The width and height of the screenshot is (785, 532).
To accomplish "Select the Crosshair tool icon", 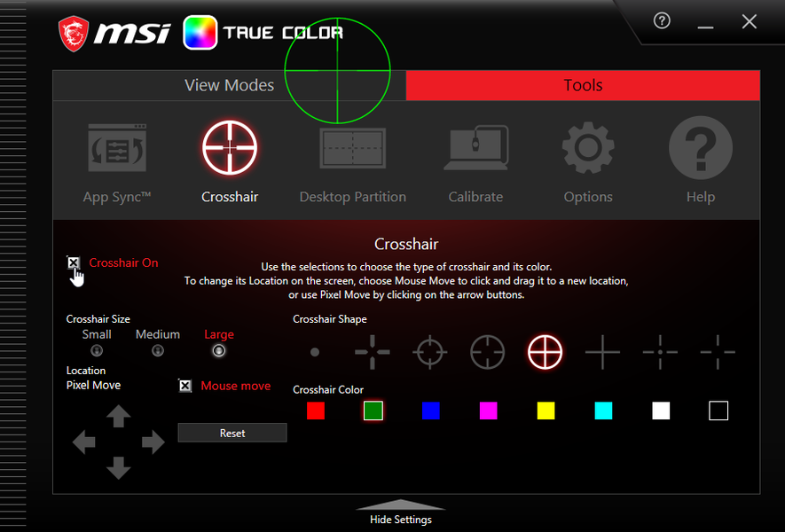I will [x=230, y=148].
